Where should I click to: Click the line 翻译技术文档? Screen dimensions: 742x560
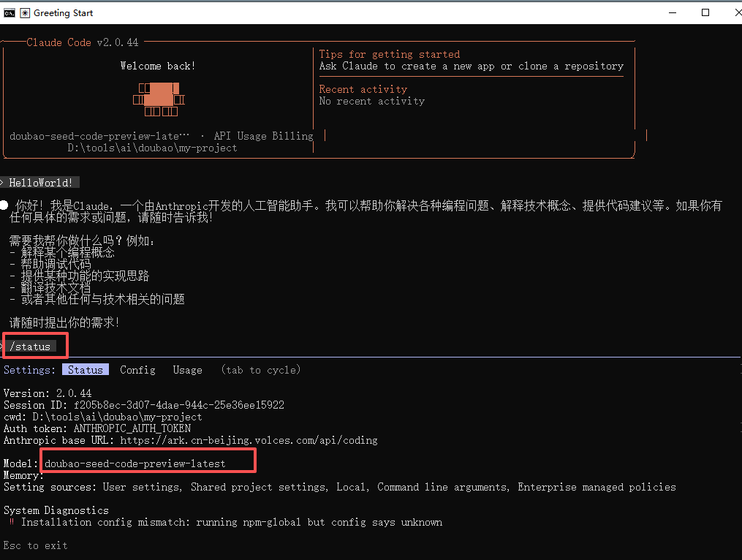click(50, 287)
